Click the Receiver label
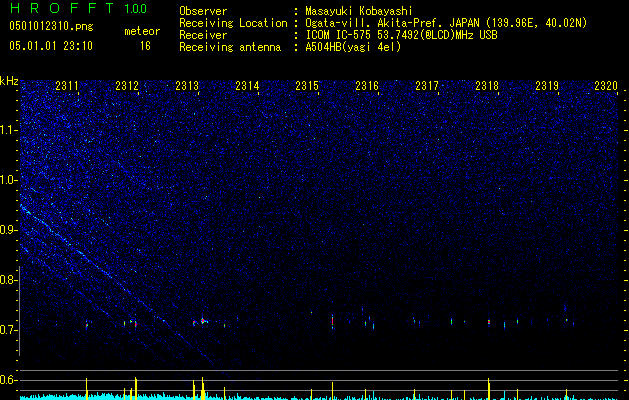This screenshot has height=400, width=629. click(203, 35)
